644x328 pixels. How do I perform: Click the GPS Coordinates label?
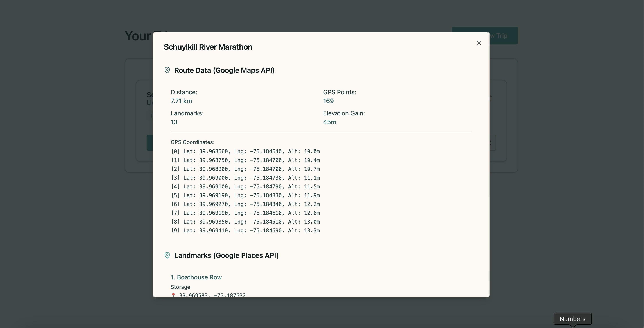click(x=192, y=142)
